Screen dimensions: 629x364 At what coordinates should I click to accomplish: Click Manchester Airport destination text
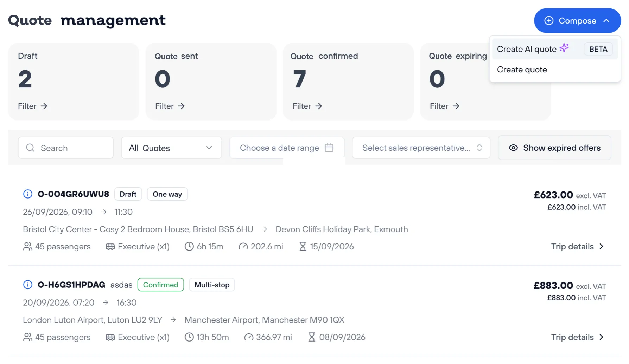tap(264, 320)
